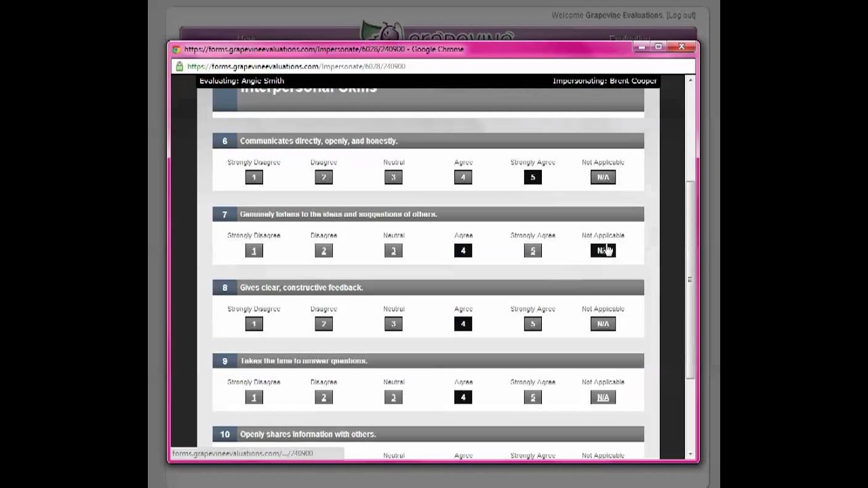Set question 9 to 4 Agree
The width and height of the screenshot is (868, 488).
(463, 397)
